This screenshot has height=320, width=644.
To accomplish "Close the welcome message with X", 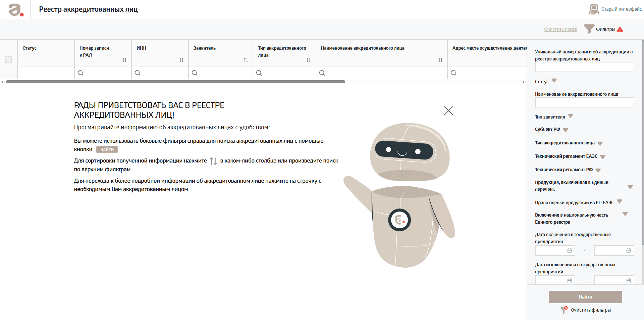I will [448, 110].
